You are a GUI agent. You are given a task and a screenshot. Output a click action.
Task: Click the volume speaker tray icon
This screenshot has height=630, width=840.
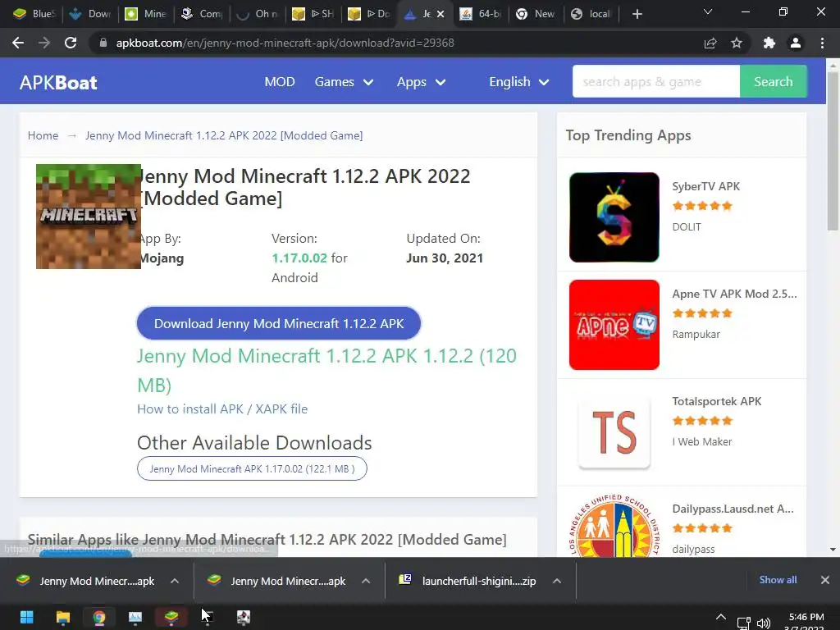pos(764,623)
